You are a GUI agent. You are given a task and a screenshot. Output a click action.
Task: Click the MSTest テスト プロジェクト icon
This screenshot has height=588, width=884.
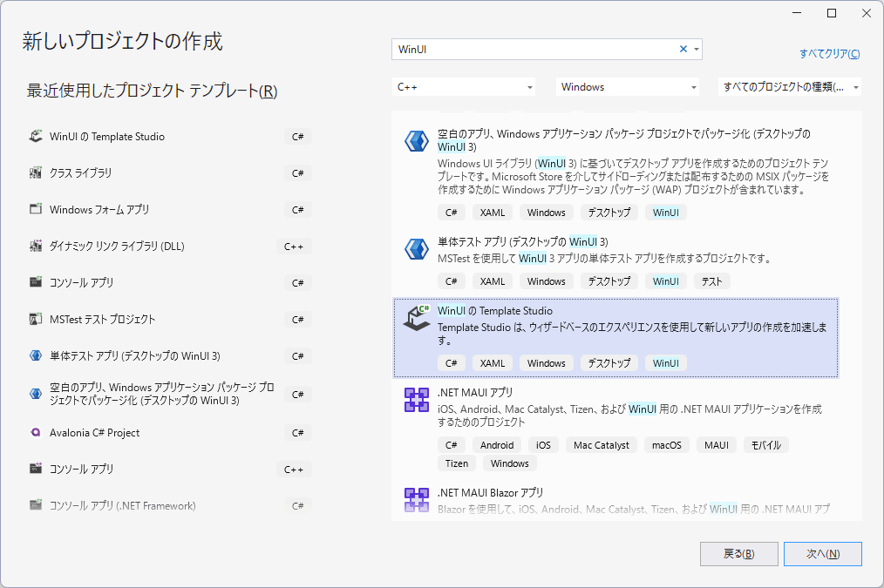click(36, 320)
